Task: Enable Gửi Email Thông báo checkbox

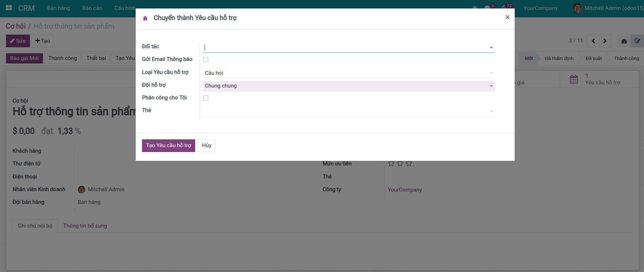Action: coord(206,60)
